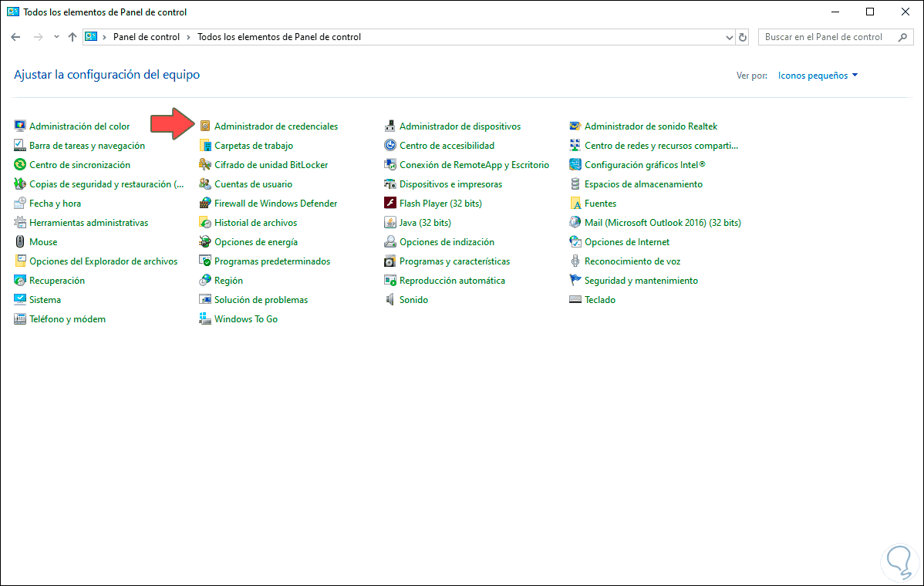Viewport: 924px width, 586px height.
Task: Click the Centro de accesibilidad icon
Action: (390, 146)
